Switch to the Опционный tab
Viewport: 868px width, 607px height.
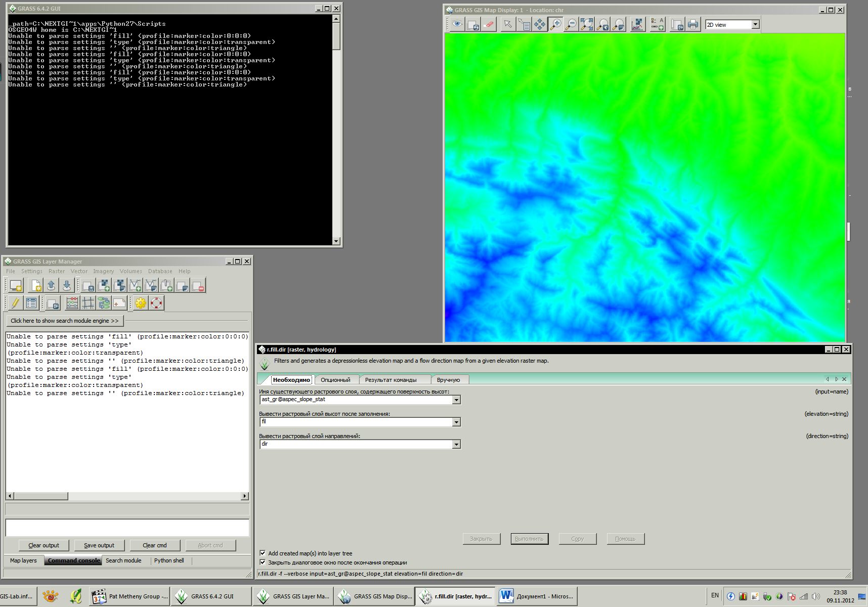(x=335, y=380)
